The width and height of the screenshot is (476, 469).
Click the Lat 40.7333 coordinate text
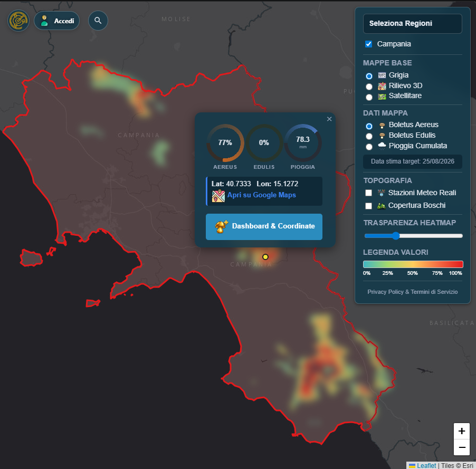[231, 184]
